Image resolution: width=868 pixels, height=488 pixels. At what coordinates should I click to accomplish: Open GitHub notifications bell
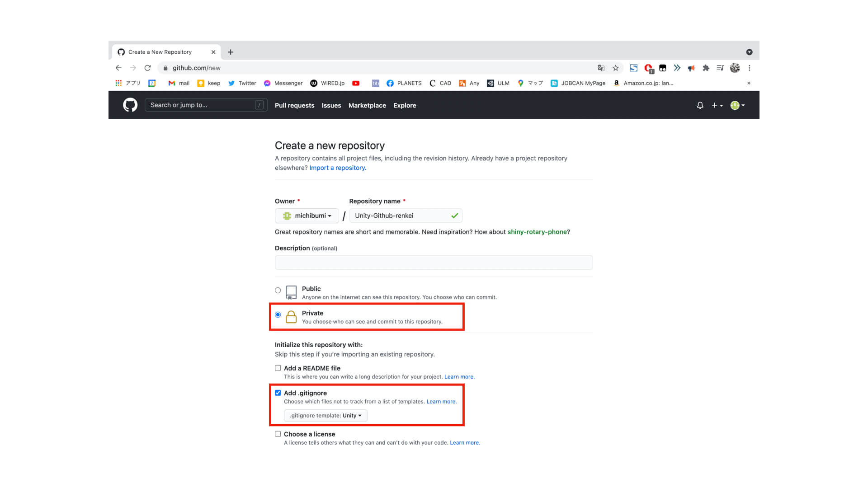tap(700, 105)
